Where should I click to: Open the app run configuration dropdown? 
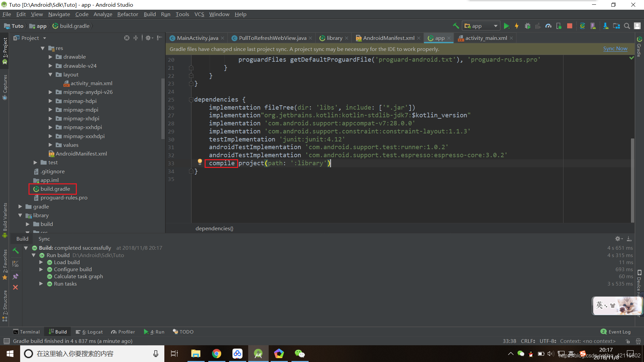click(x=481, y=26)
